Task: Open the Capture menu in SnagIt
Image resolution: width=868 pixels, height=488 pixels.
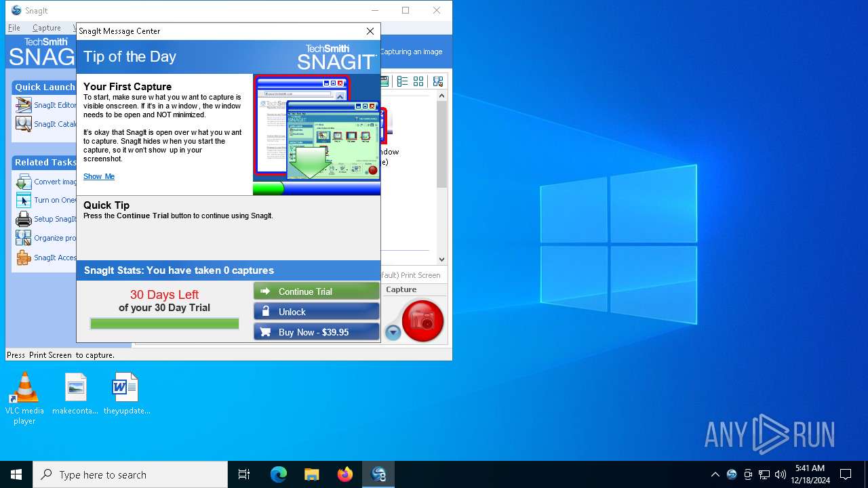Action: [x=47, y=28]
